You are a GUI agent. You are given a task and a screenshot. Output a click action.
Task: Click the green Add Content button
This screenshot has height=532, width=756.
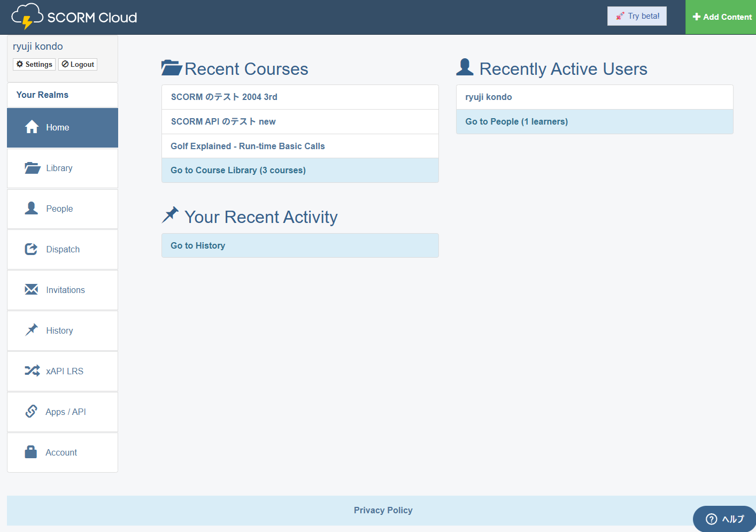coord(721,17)
